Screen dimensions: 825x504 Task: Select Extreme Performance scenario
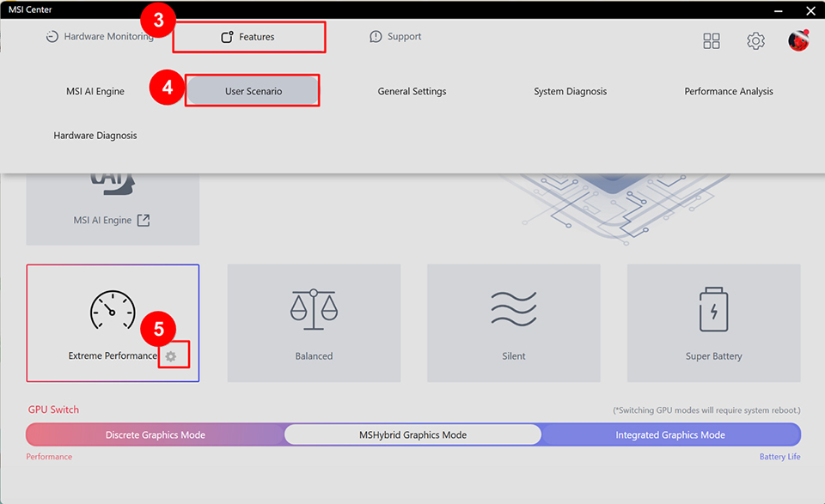point(113,323)
